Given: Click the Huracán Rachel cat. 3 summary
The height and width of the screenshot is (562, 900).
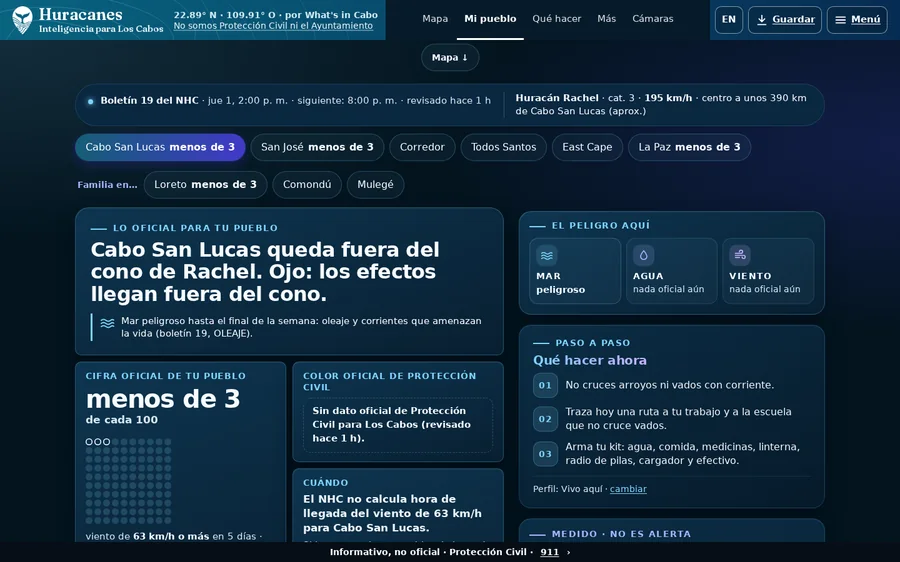Looking at the screenshot, I should pyautogui.click(x=661, y=104).
